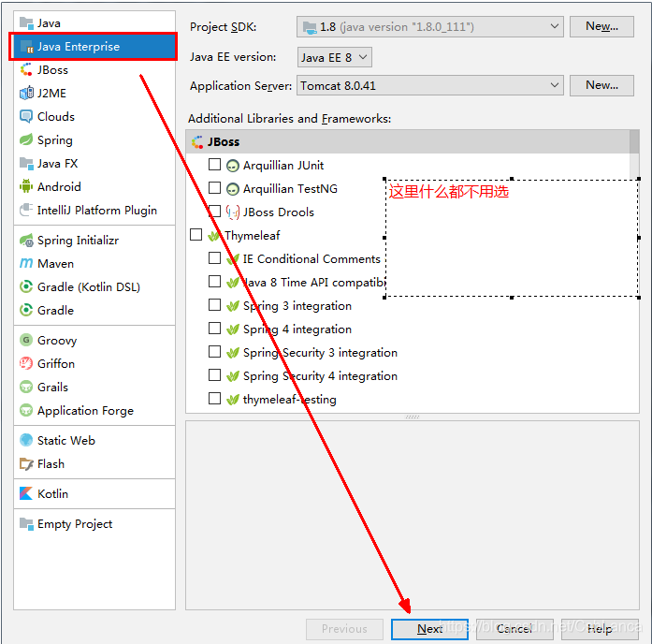The height and width of the screenshot is (644, 652).
Task: Select IntelliJ Platform Plugin icon
Action: 26,210
